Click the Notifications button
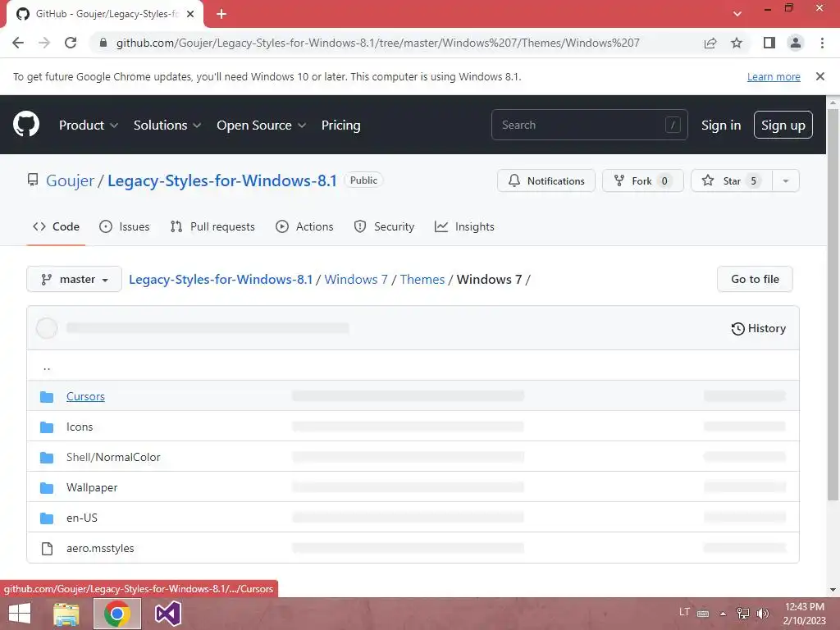840x630 pixels. (546, 180)
